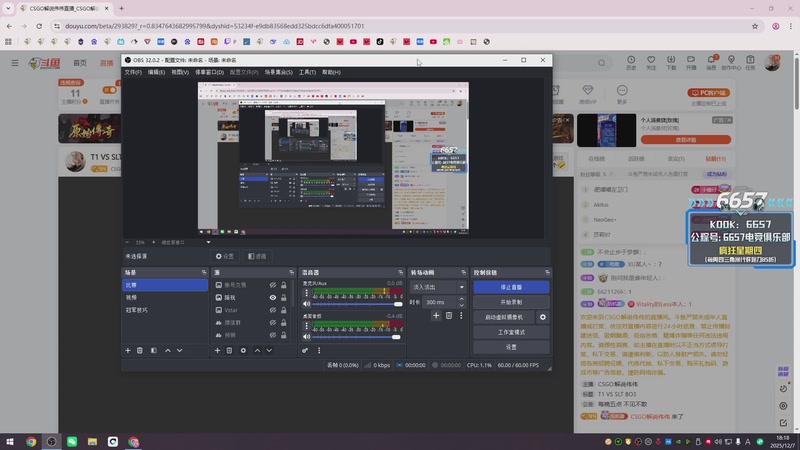Viewport: 800px width, 450px height.
Task: Add a transition with the plus icon
Action: point(436,316)
